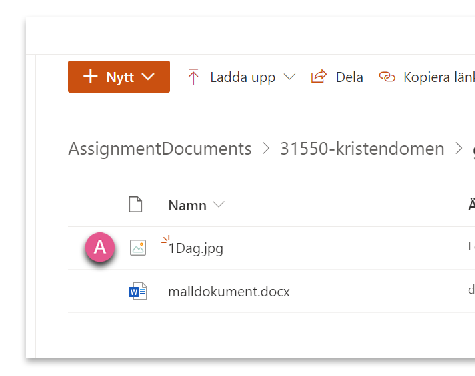Open the file malldokument.docx

pyautogui.click(x=229, y=292)
